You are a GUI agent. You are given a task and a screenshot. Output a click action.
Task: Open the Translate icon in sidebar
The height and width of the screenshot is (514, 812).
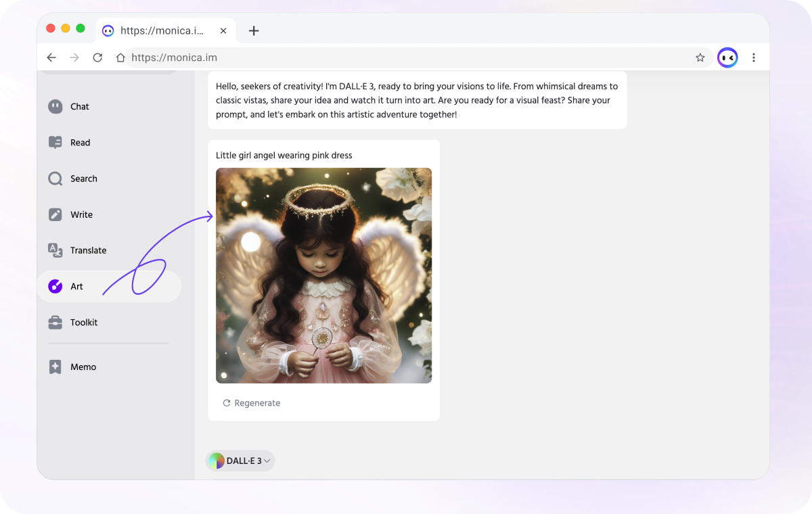click(55, 250)
